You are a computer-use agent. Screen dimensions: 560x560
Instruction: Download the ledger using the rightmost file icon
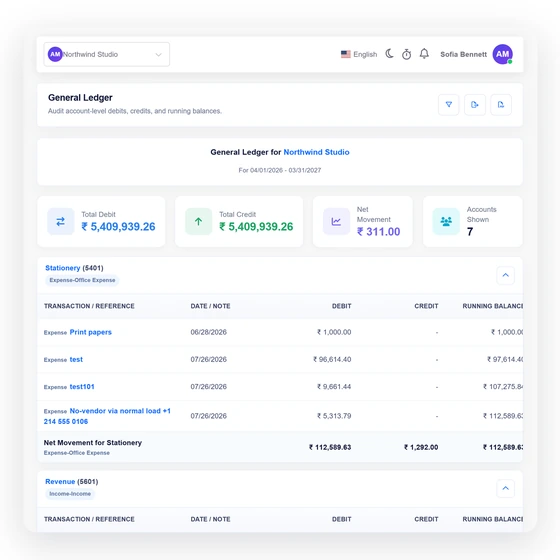(x=501, y=105)
